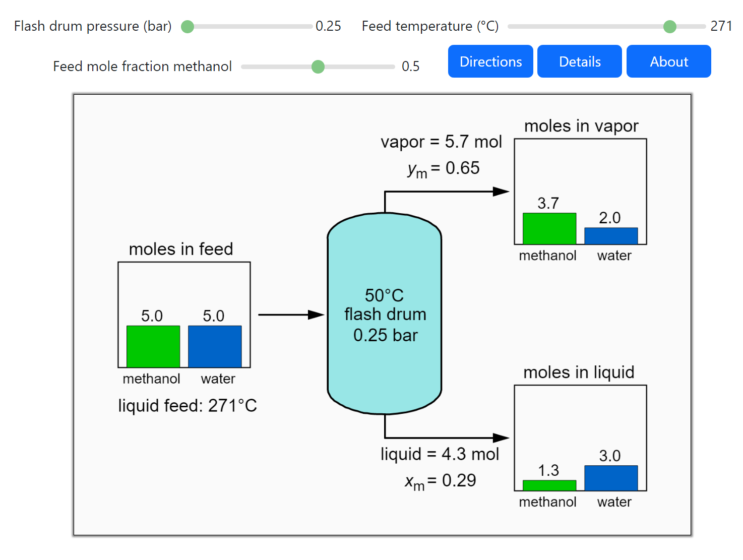
Task: Open the Directions button
Action: point(490,61)
